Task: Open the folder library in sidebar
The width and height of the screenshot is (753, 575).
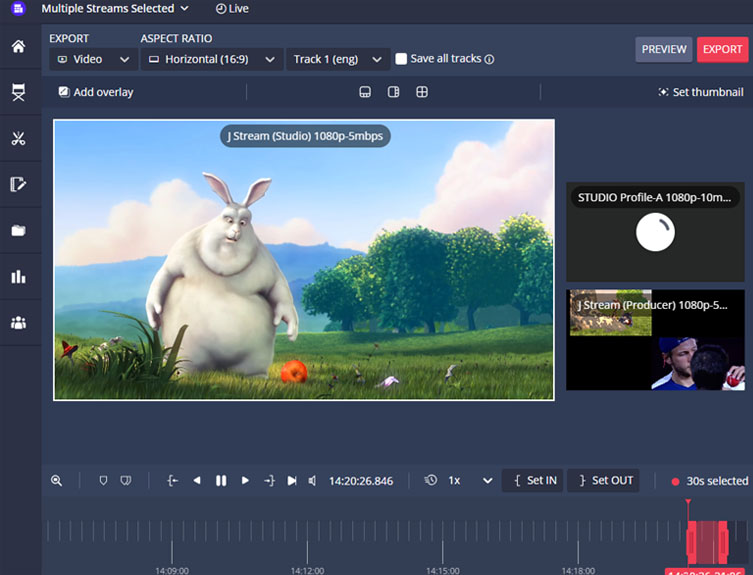Action: (x=18, y=231)
